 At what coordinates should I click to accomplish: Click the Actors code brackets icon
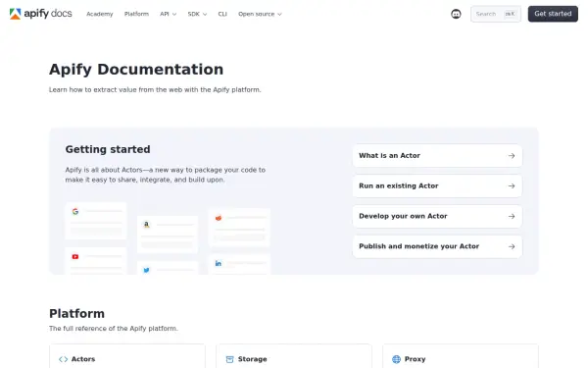(x=63, y=359)
